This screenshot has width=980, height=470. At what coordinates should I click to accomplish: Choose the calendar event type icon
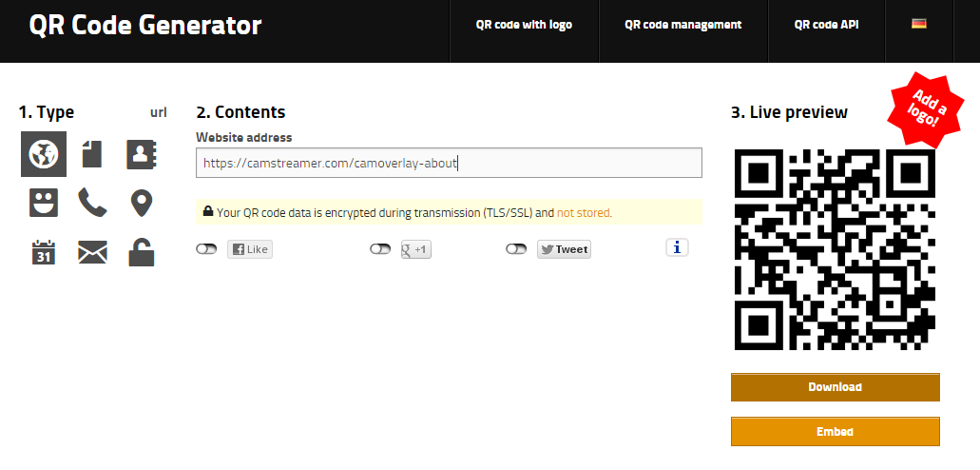[44, 252]
